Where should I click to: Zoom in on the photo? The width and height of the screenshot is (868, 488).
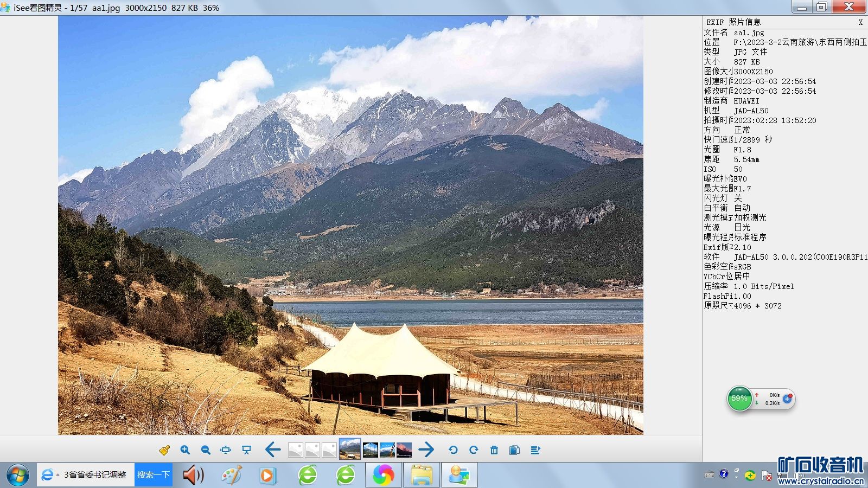click(x=185, y=450)
